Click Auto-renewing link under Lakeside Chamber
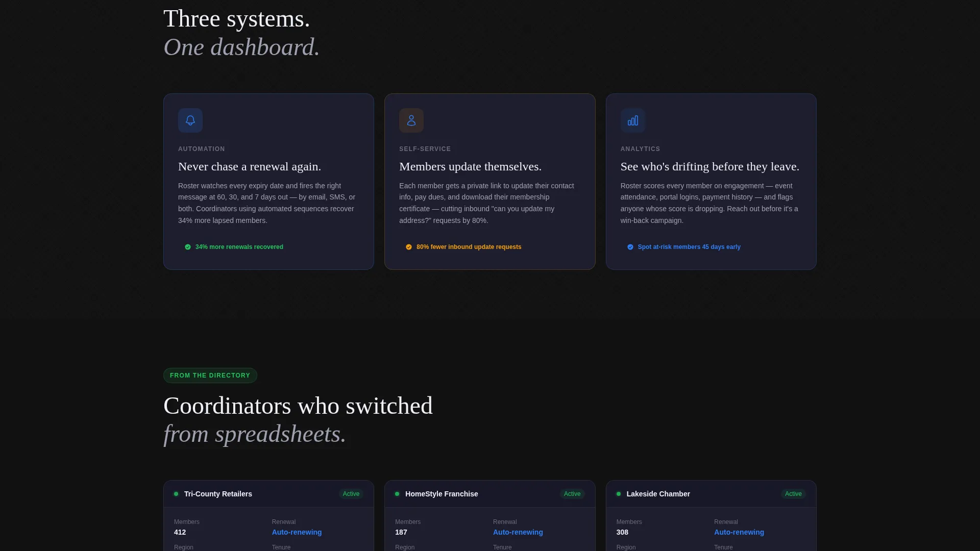Viewport: 980px width, 551px height. coord(739,532)
